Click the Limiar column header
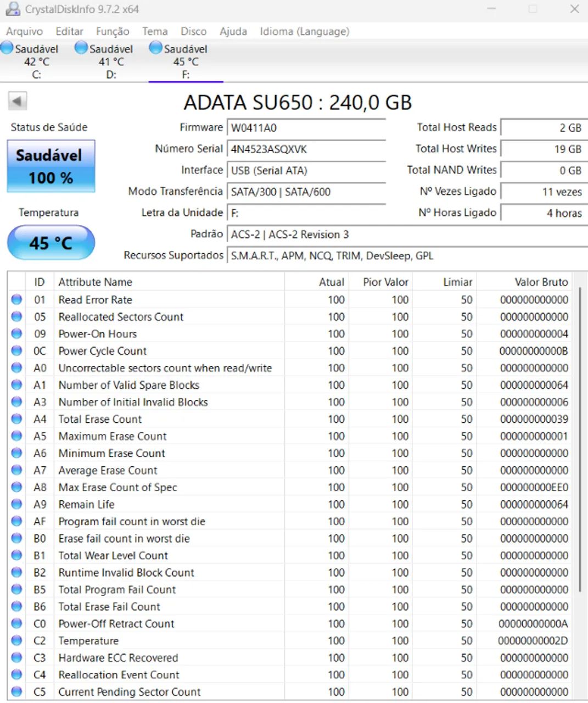588x703 pixels. point(444,282)
